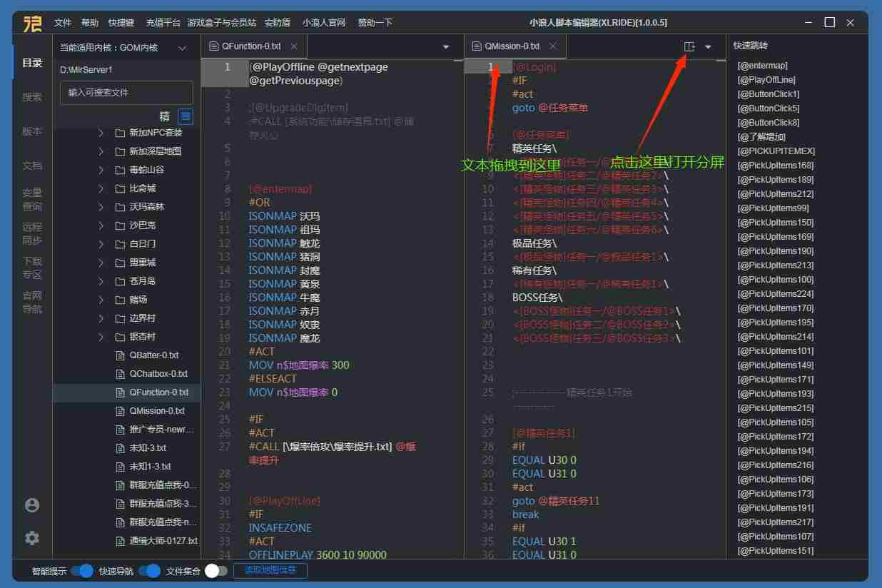Click the 输入可搜索文件 search field
This screenshot has height=588, width=882.
126,93
